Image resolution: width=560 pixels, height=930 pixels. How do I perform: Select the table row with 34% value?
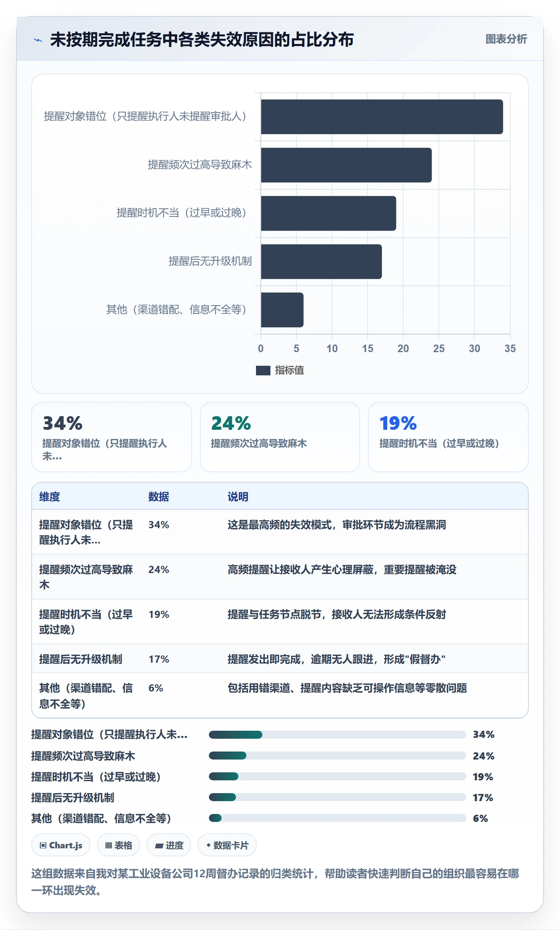(x=280, y=532)
